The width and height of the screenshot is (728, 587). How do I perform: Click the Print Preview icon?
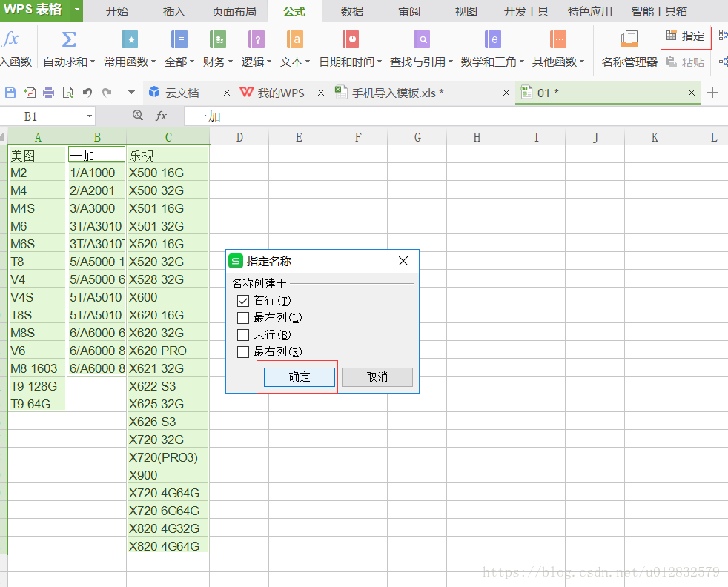[67, 93]
